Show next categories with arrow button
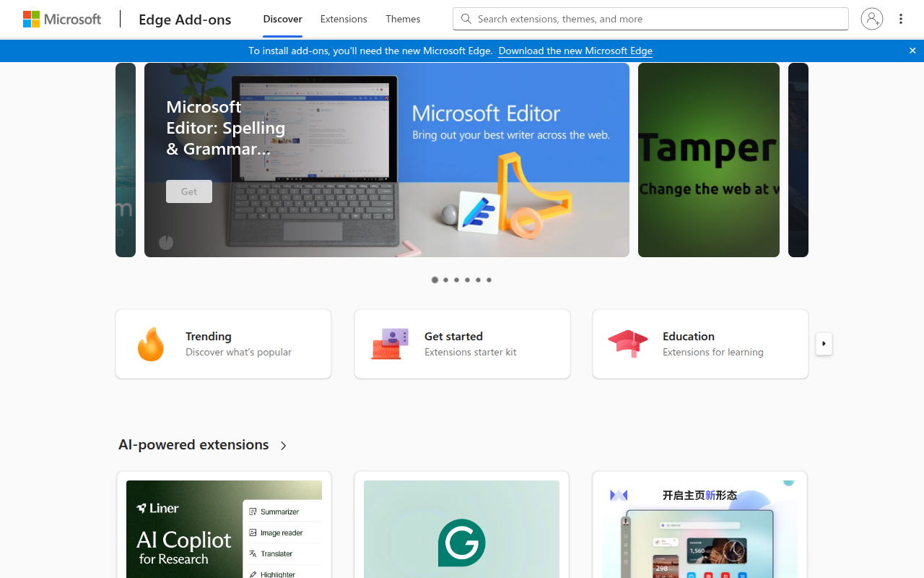 tap(824, 344)
